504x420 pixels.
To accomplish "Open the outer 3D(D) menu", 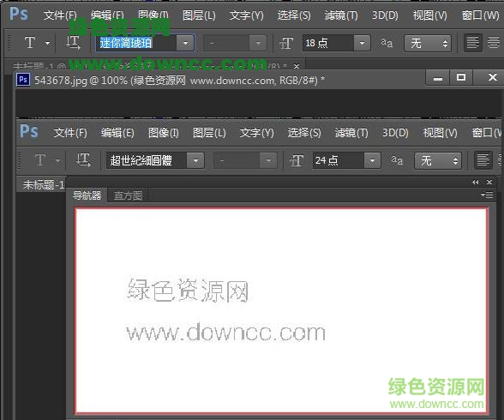I will coord(385,15).
